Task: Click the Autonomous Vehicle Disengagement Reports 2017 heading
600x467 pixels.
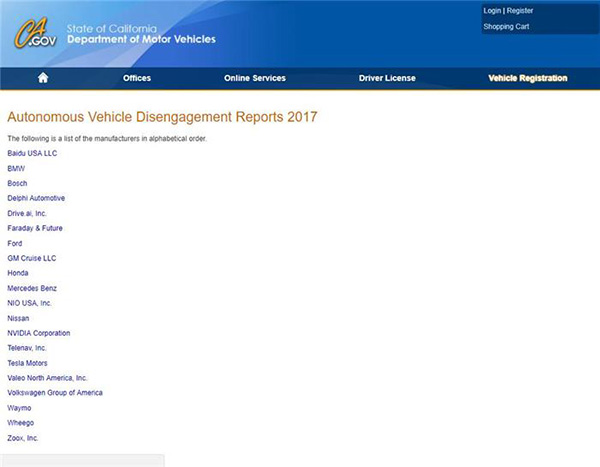Action: (162, 117)
